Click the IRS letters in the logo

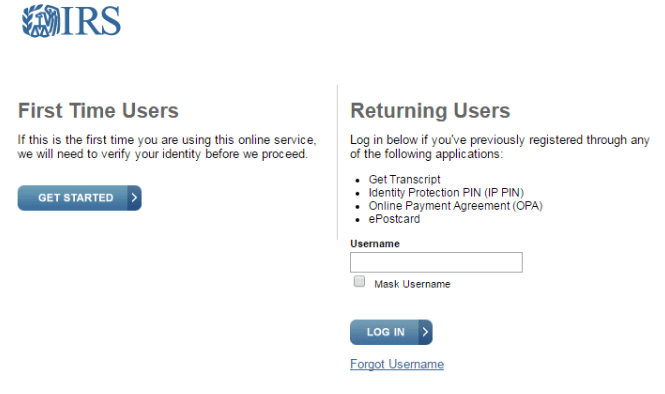point(90,21)
